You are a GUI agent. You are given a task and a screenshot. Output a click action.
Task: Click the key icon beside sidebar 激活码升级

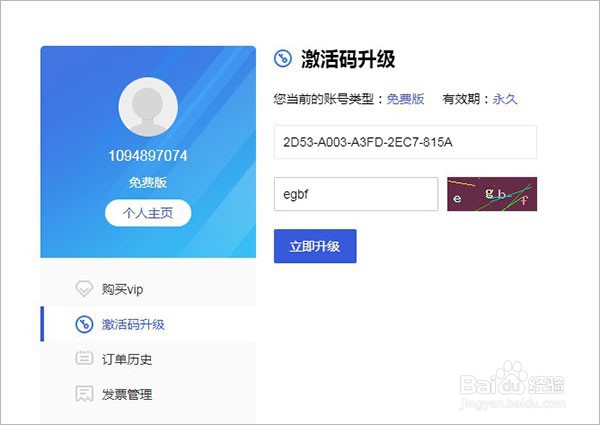tap(84, 324)
